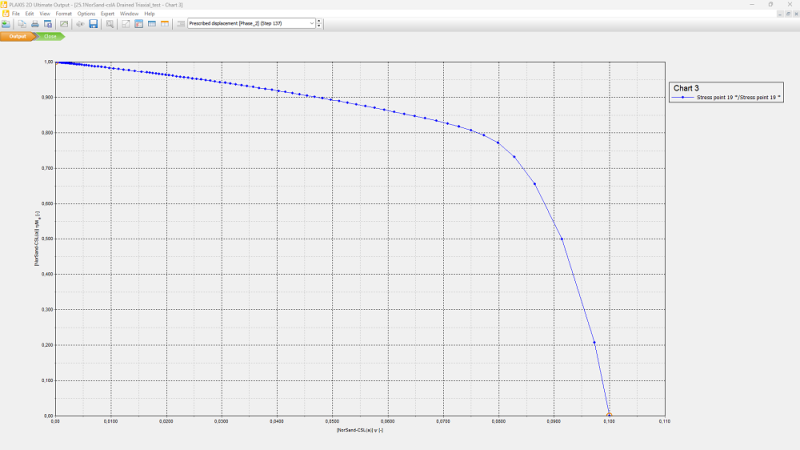Click the Chart 3 legend title
This screenshot has height=450, width=800.
pyautogui.click(x=689, y=88)
